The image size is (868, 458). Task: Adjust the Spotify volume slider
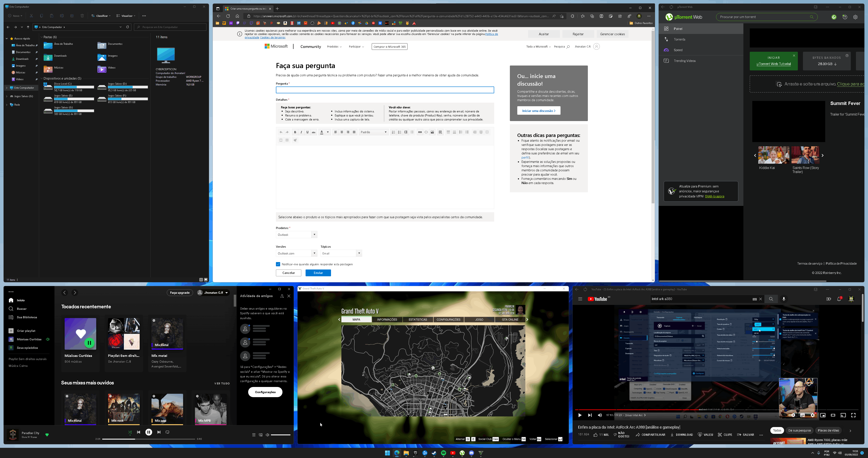[x=281, y=435]
